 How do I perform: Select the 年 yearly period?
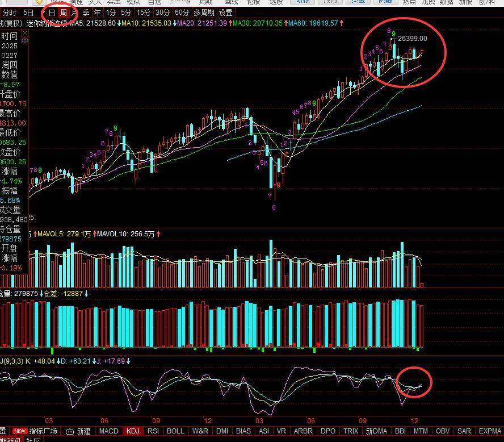coord(98,13)
